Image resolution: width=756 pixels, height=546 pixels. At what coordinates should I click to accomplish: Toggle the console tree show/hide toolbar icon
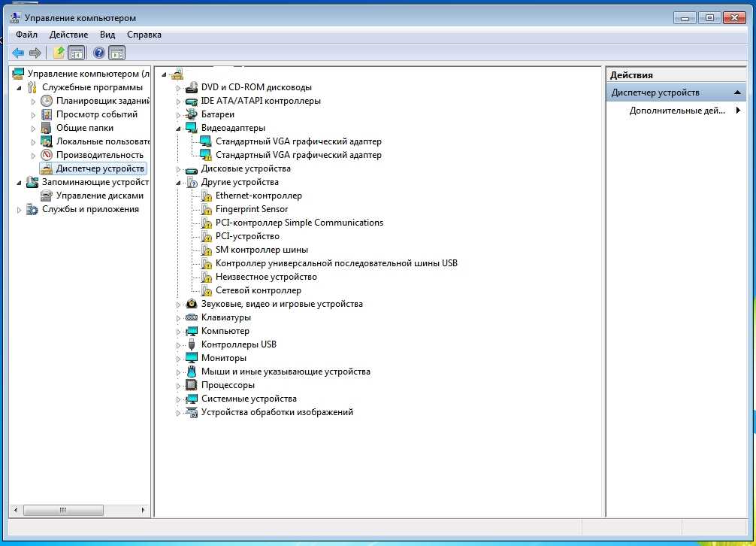[x=76, y=53]
